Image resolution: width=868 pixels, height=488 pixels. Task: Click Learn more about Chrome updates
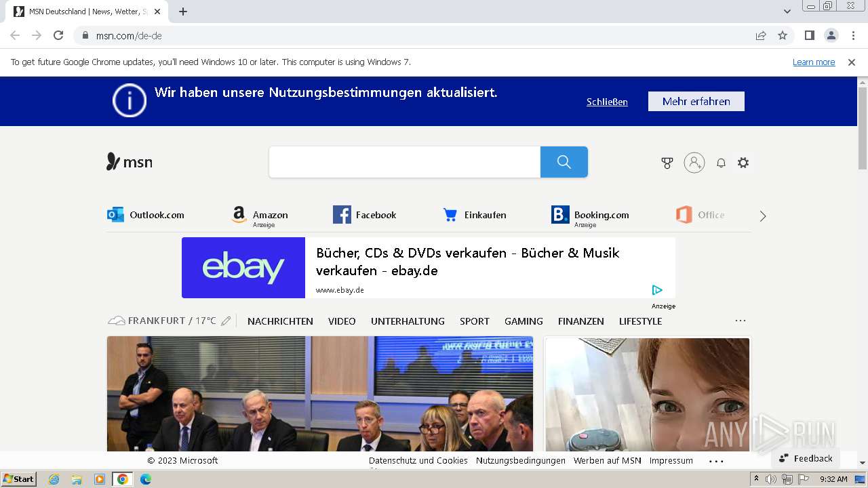[x=814, y=62]
